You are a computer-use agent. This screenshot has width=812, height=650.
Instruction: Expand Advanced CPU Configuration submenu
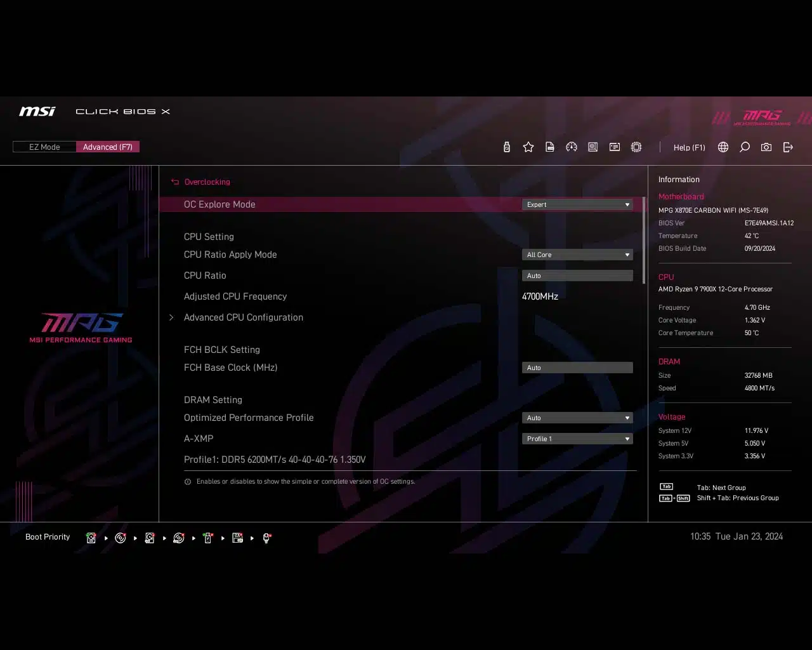point(244,317)
